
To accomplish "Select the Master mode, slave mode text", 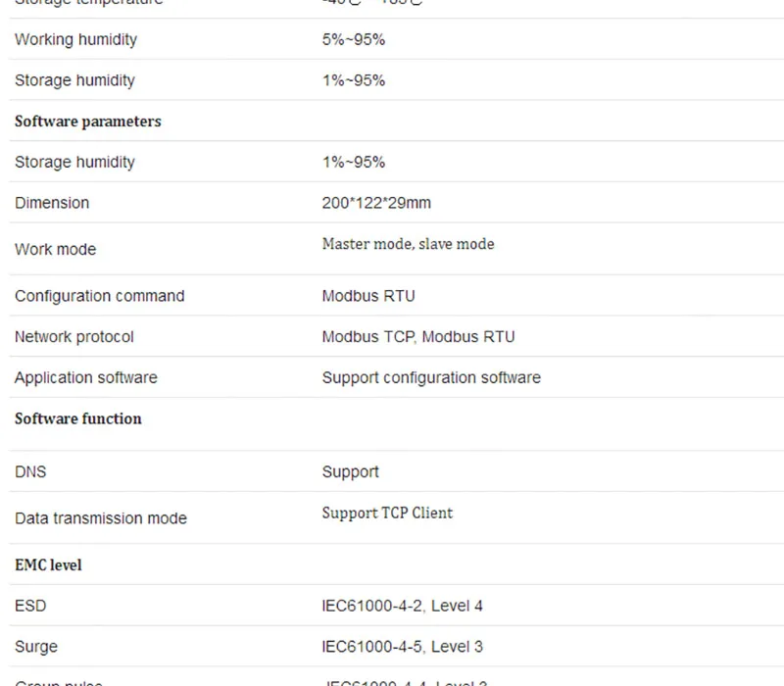I will 408,244.
